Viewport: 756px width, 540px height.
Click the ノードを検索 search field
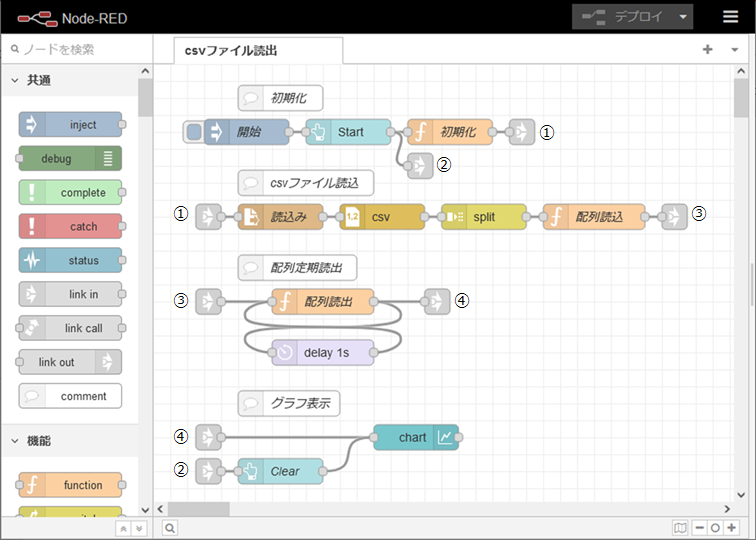click(80, 49)
